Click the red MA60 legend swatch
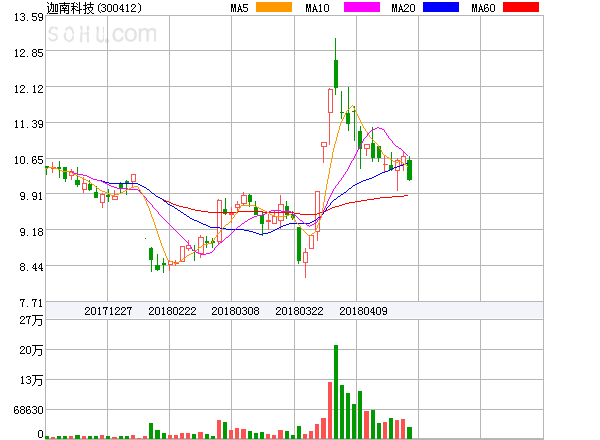 521,7
